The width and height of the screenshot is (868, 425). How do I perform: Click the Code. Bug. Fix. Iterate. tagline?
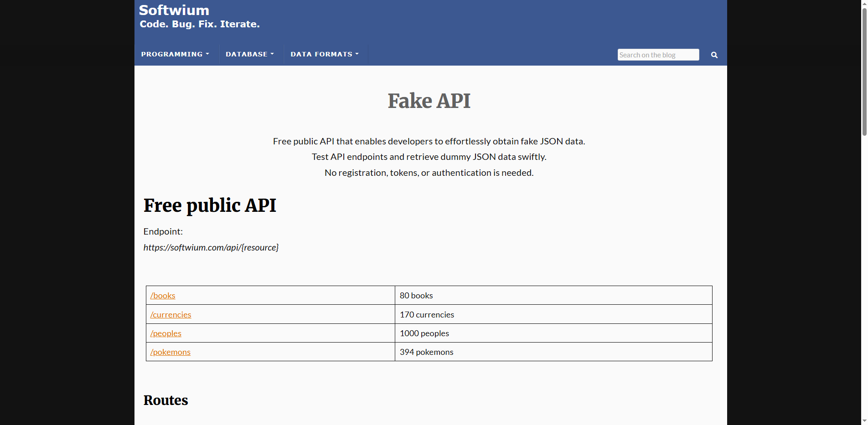coord(199,24)
